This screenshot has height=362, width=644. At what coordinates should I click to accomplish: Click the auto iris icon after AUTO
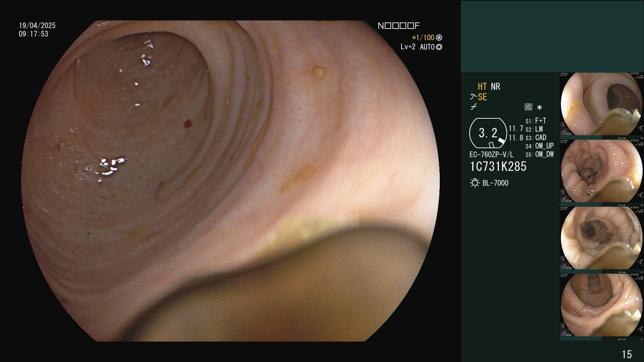[439, 47]
